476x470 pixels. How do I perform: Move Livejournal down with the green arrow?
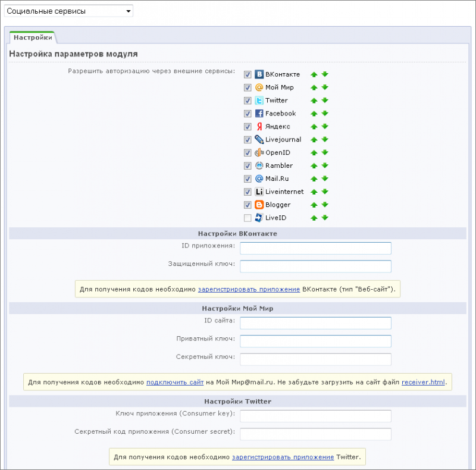click(325, 140)
